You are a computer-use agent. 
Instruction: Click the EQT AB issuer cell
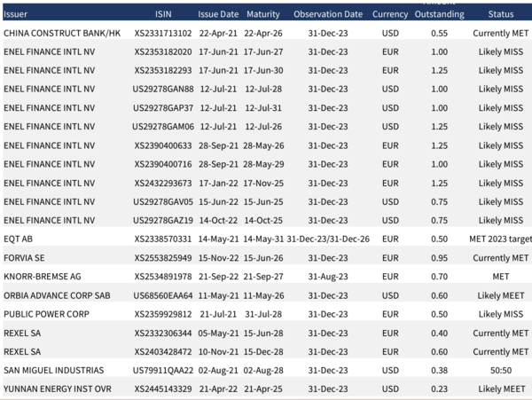click(x=20, y=239)
